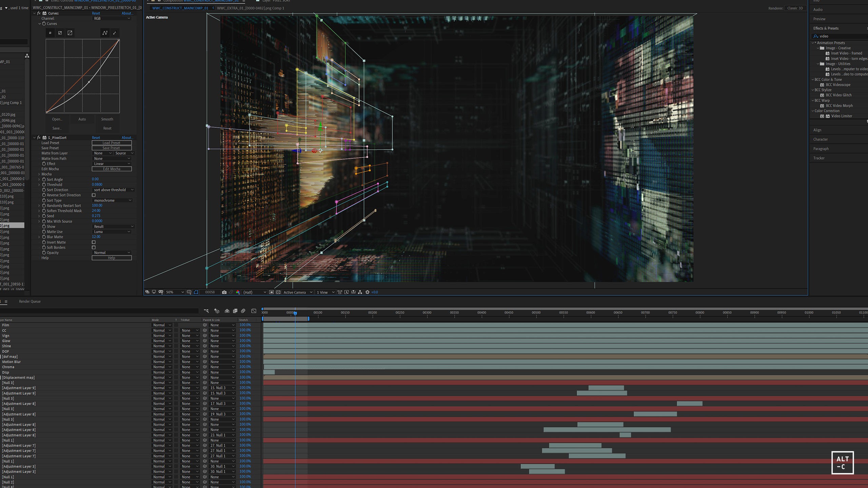868x488 pixels.
Task: Enable the Invert Matte checkbox
Action: tap(94, 242)
